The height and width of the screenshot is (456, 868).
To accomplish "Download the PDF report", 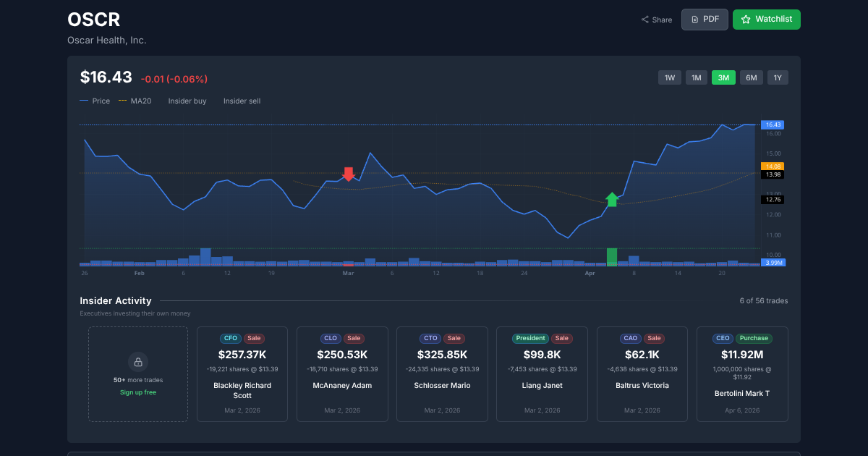I will tap(705, 20).
